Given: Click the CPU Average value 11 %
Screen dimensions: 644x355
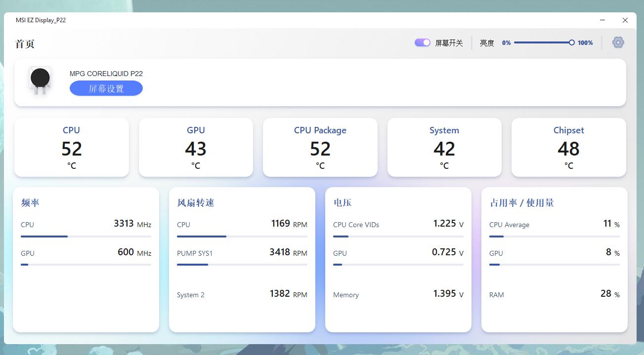Looking at the screenshot, I should pyautogui.click(x=611, y=224).
